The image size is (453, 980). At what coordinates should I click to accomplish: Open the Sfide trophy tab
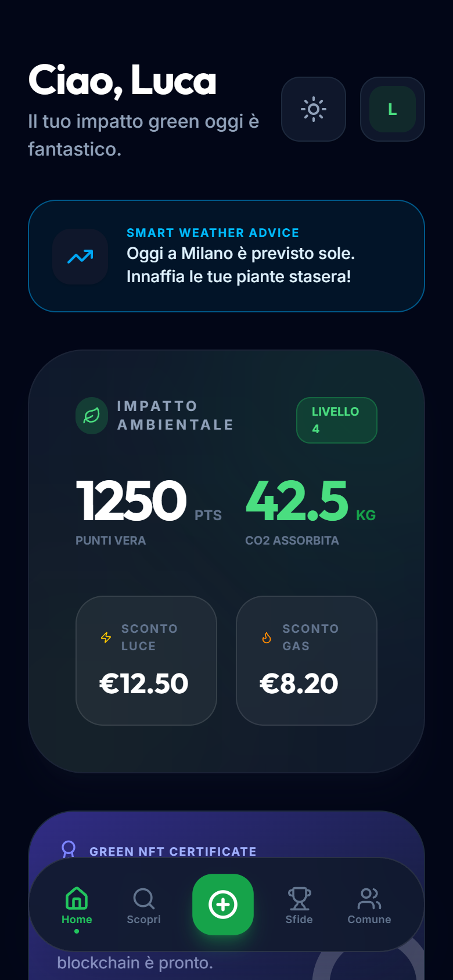(x=299, y=905)
